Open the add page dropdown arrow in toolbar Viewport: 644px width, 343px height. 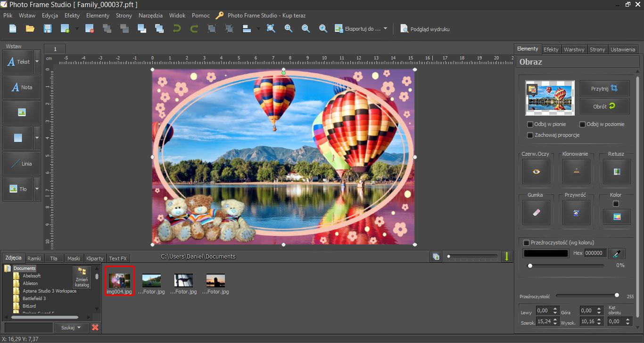pyautogui.click(x=76, y=29)
